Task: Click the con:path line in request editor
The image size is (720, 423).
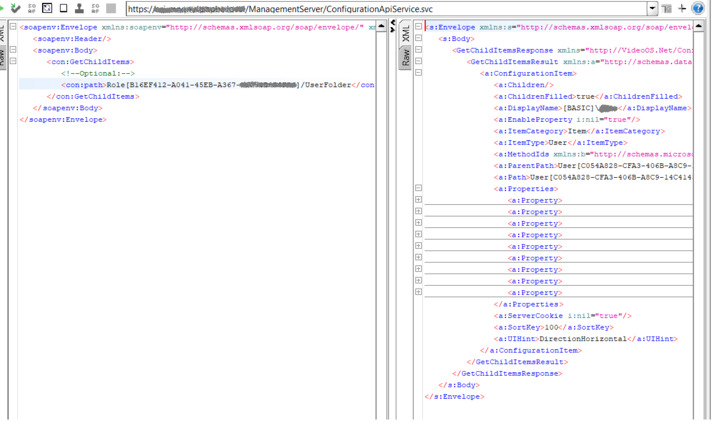Action: click(x=200, y=85)
